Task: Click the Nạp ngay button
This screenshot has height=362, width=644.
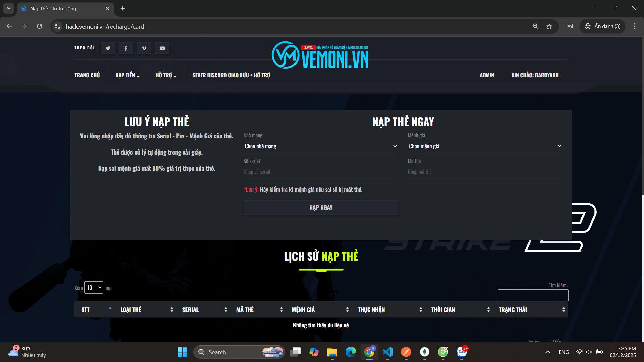Action: pos(321,207)
